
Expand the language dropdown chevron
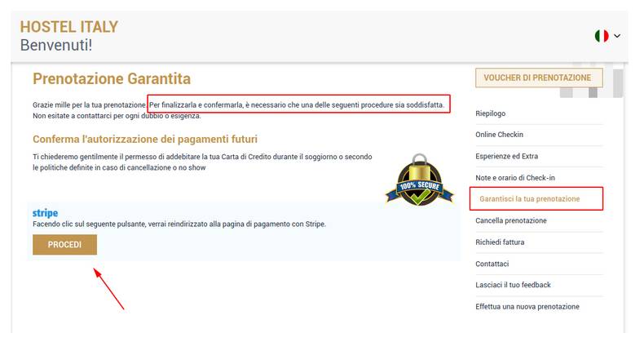[617, 36]
